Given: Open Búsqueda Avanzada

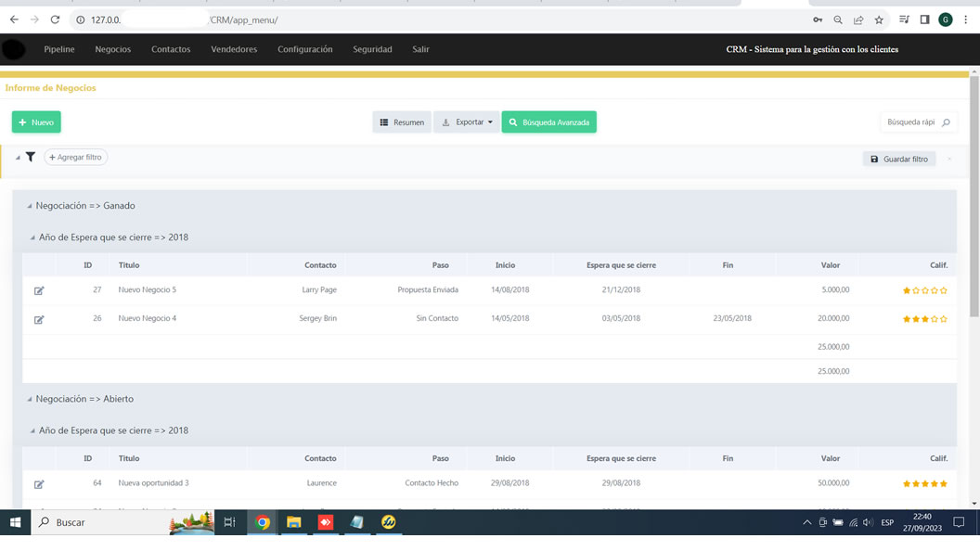Looking at the screenshot, I should click(548, 122).
